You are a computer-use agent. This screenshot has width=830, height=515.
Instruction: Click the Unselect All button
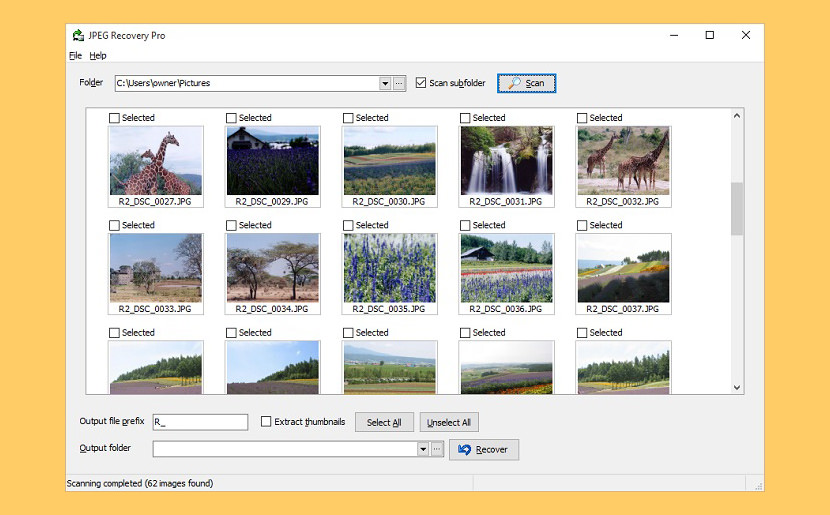point(449,422)
